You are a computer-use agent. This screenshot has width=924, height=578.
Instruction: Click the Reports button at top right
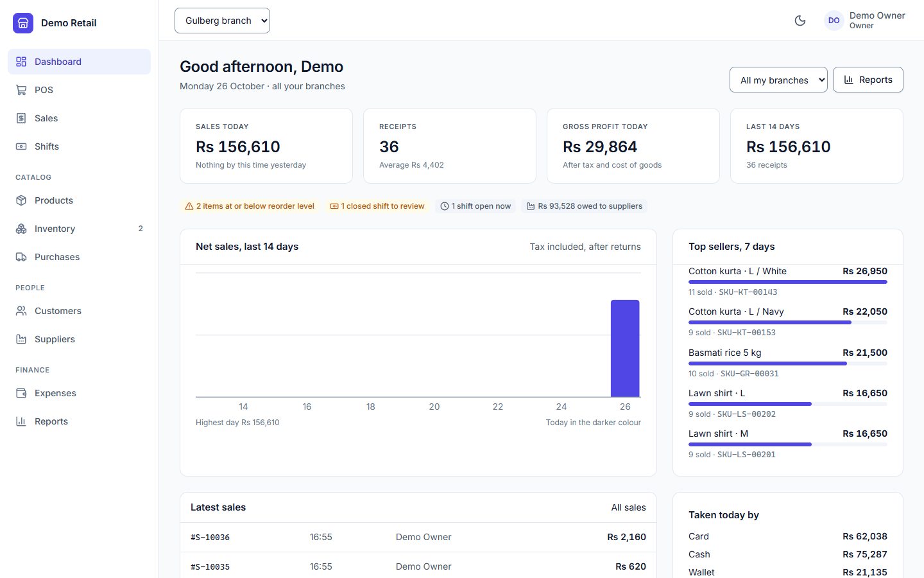868,80
